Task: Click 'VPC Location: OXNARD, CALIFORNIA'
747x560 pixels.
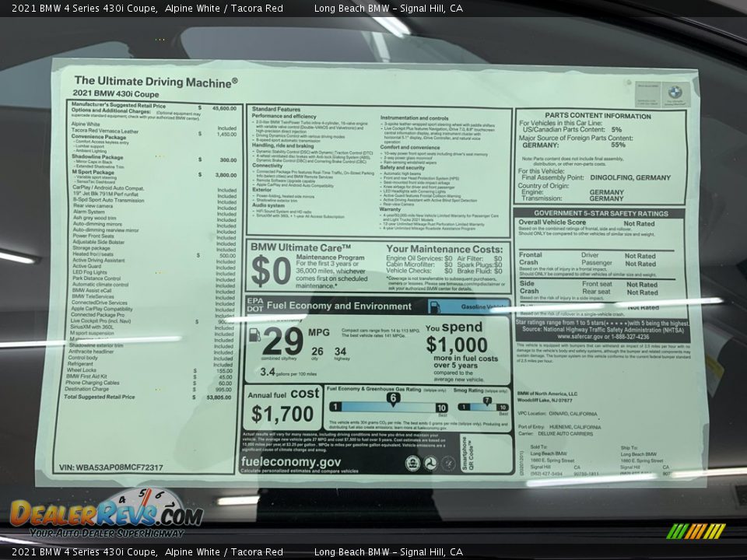Action: 557,414
